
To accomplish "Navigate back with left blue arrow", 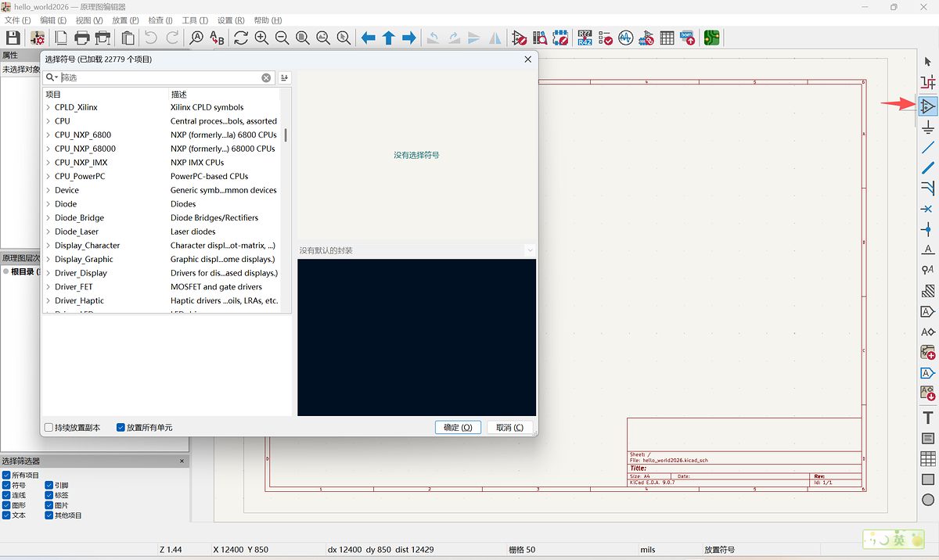I will [x=368, y=38].
